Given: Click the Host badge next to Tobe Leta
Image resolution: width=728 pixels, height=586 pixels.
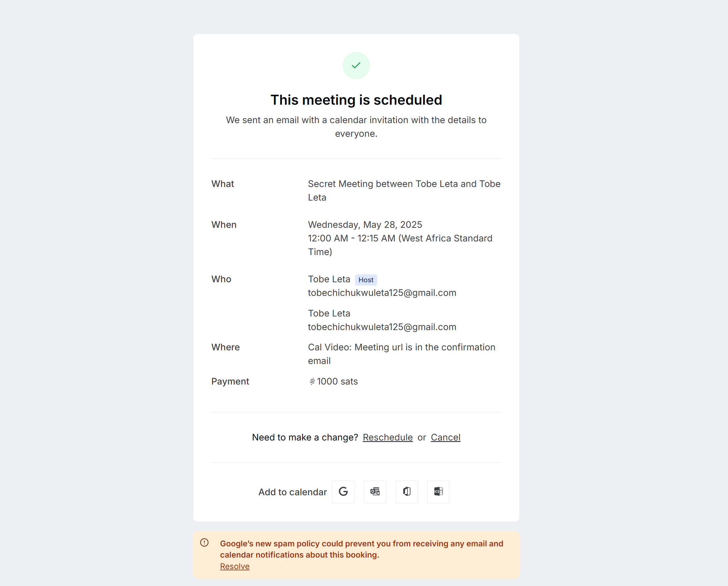Looking at the screenshot, I should 366,280.
